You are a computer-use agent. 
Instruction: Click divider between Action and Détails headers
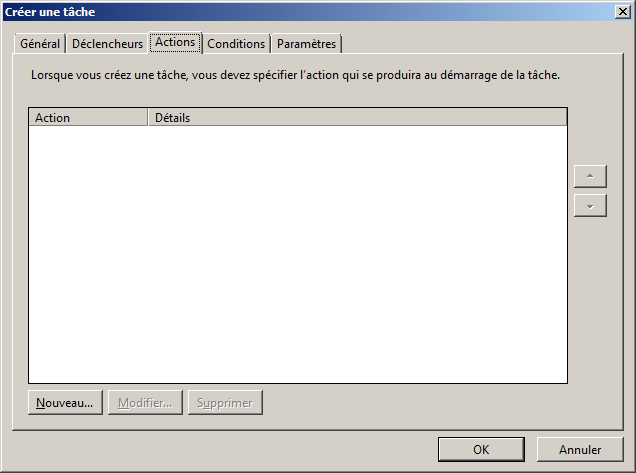tap(148, 117)
